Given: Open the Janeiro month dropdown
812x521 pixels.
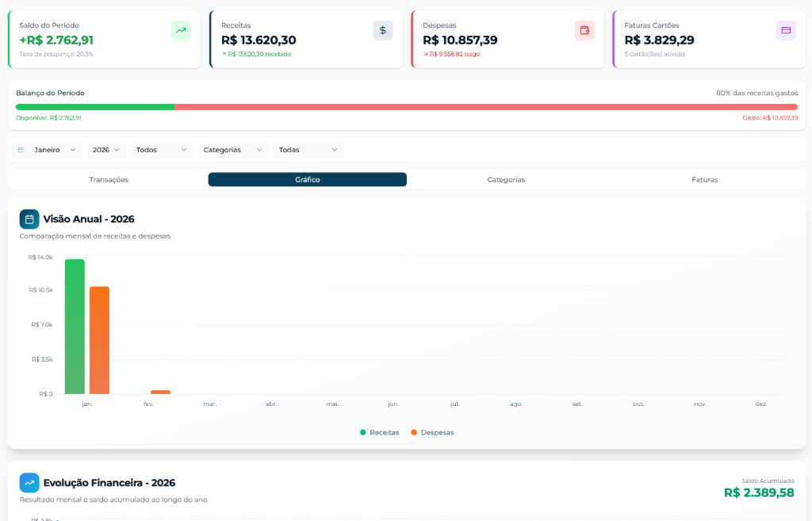Looking at the screenshot, I should pyautogui.click(x=47, y=150).
